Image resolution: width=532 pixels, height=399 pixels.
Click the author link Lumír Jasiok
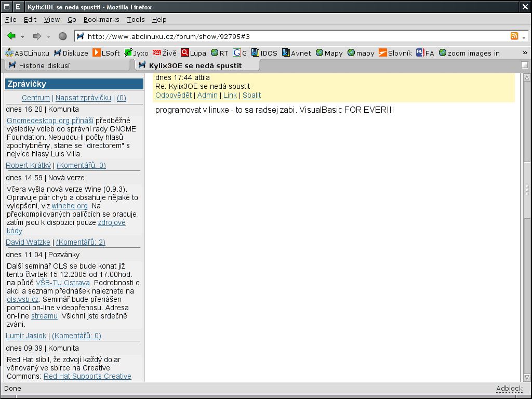point(26,336)
